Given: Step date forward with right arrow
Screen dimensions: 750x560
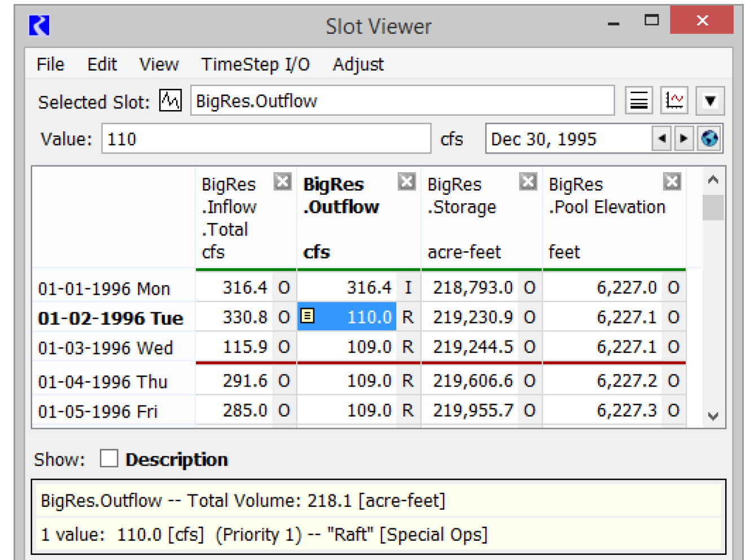Looking at the screenshot, I should point(683,138).
